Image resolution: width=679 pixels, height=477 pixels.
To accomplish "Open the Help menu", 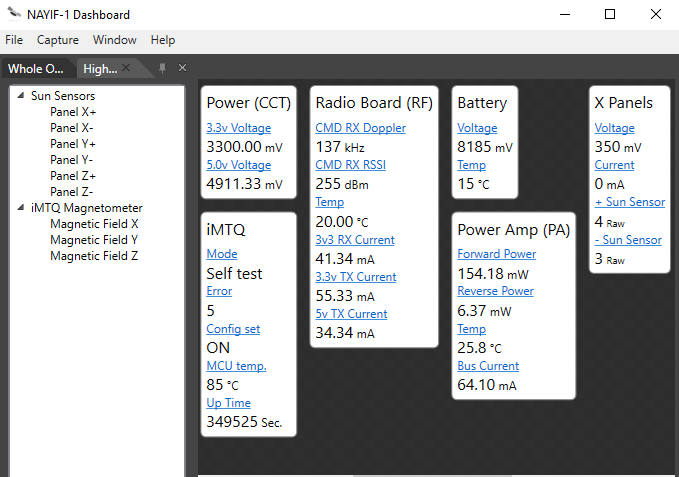I will point(163,40).
